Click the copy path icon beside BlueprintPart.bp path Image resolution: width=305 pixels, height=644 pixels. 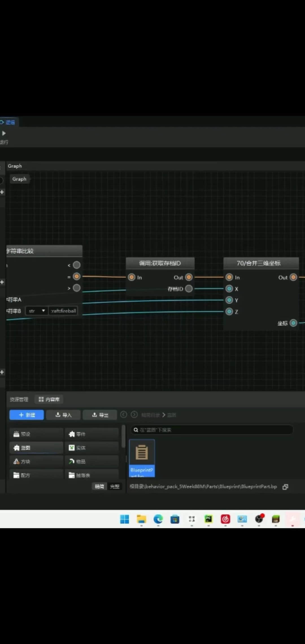pyautogui.click(x=285, y=487)
